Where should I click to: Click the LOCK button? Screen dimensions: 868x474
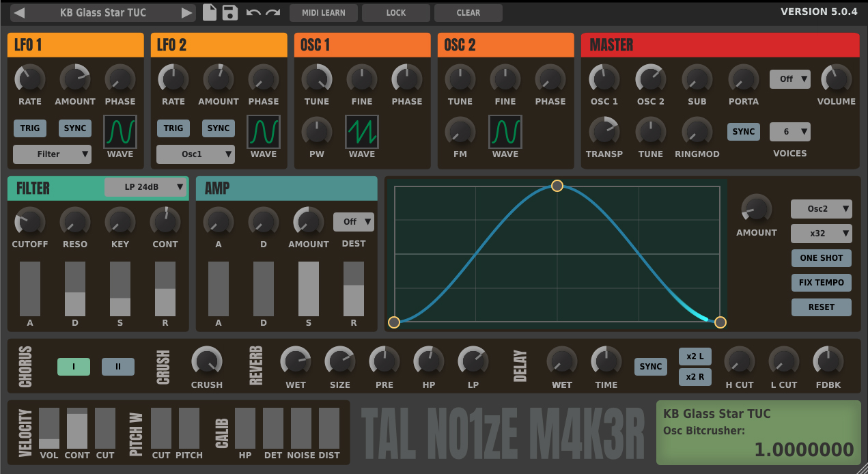coord(396,13)
